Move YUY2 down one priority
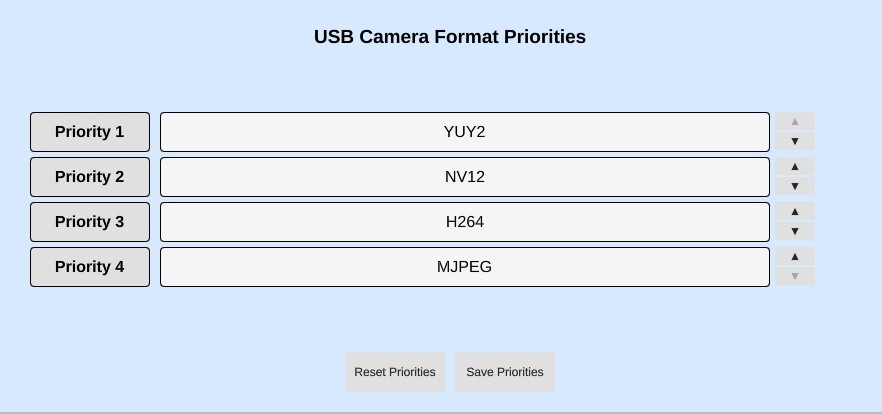Viewport: 882px width, 414px height. [795, 141]
